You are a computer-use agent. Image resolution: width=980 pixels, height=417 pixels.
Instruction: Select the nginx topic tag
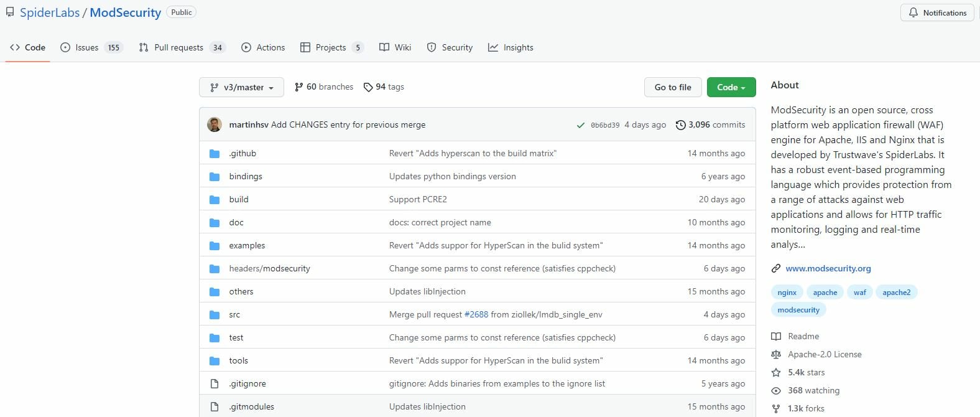point(787,293)
